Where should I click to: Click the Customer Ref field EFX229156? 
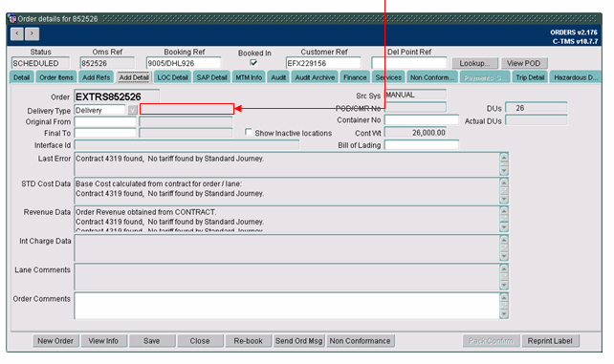323,63
